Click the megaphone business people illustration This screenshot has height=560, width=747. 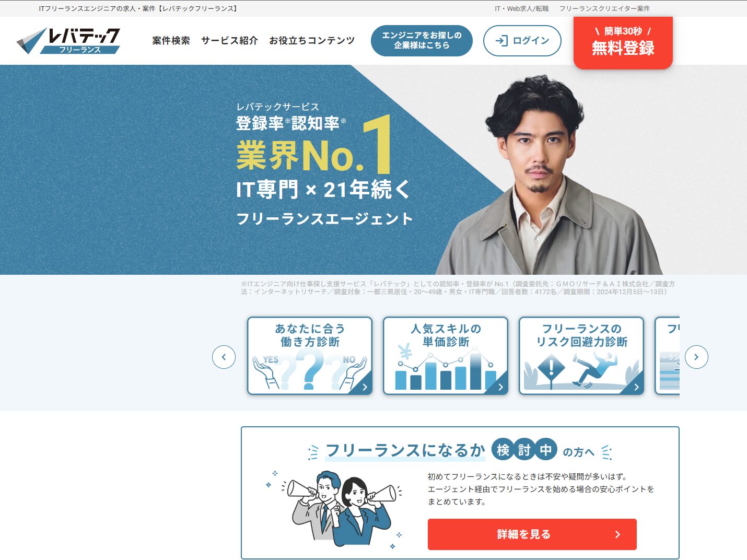point(335,508)
